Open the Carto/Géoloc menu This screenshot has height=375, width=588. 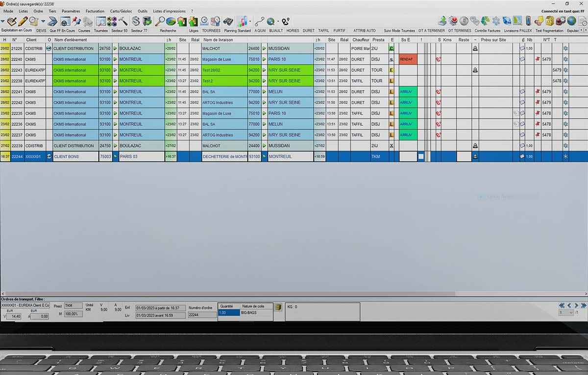click(121, 11)
